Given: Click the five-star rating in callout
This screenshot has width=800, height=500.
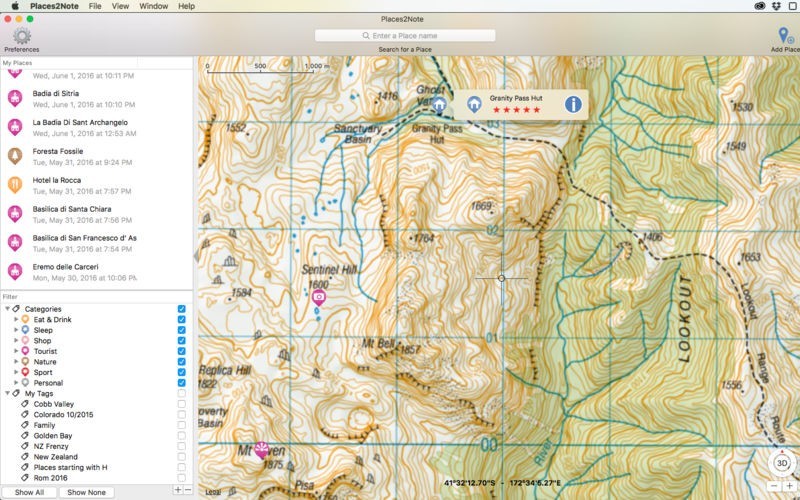Looking at the screenshot, I should click(x=516, y=110).
